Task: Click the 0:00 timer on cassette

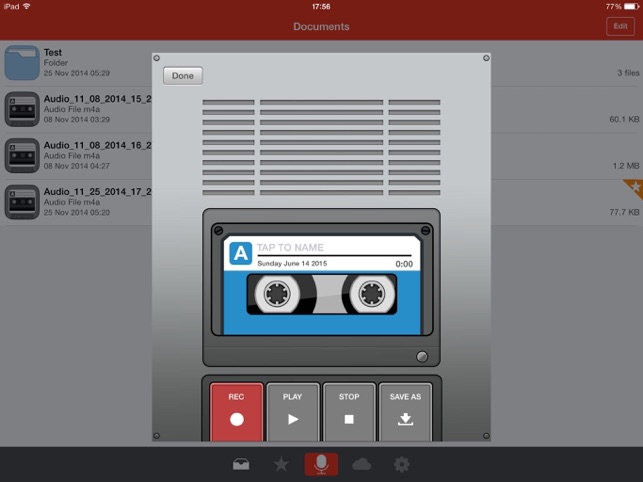Action: point(404,264)
